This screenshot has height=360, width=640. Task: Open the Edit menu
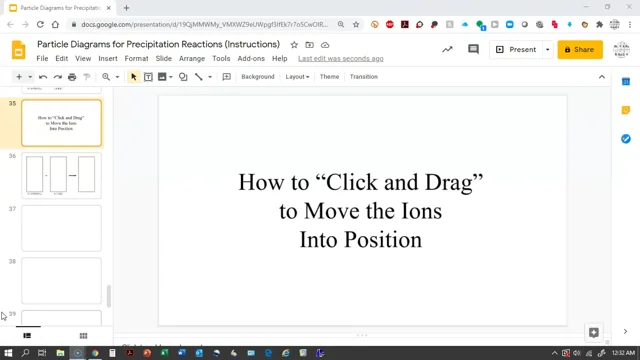[x=62, y=58]
